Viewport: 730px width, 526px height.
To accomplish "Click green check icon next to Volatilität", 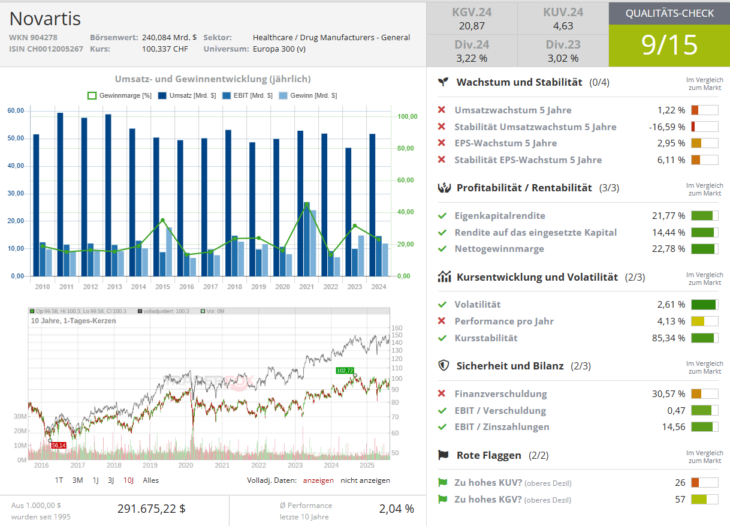I will [442, 304].
